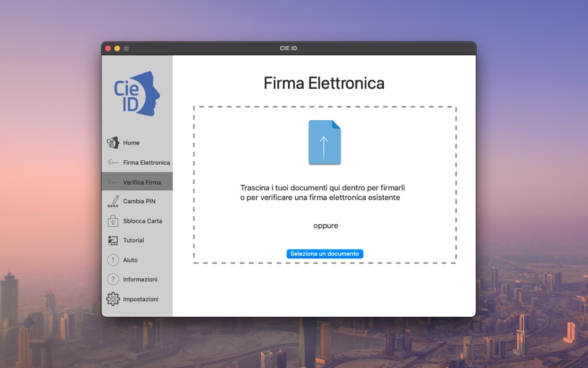Click the CIE ID title bar text
This screenshot has height=368, width=588.
pos(288,48)
